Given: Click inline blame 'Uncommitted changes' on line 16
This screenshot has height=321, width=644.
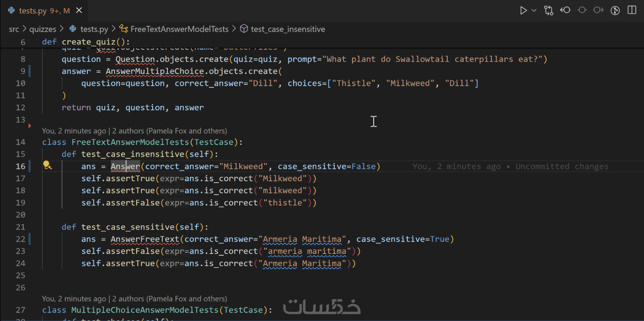Looking at the screenshot, I should 562,167.
